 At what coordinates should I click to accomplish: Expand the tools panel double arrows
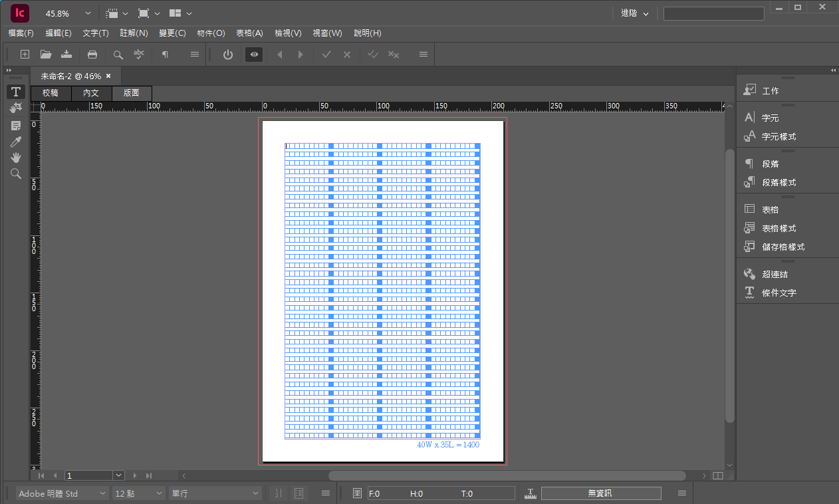pyautogui.click(x=9, y=70)
